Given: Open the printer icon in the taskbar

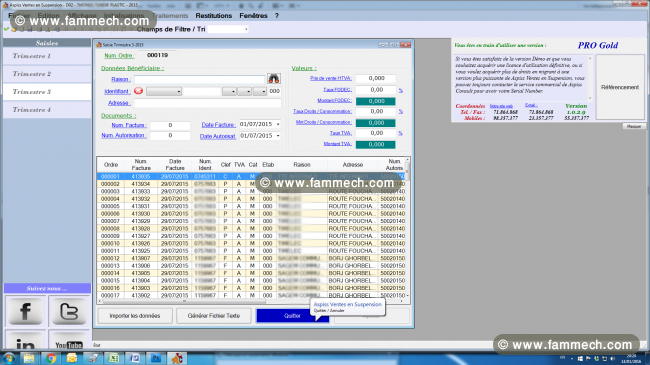Looking at the screenshot, I should pos(93,358).
